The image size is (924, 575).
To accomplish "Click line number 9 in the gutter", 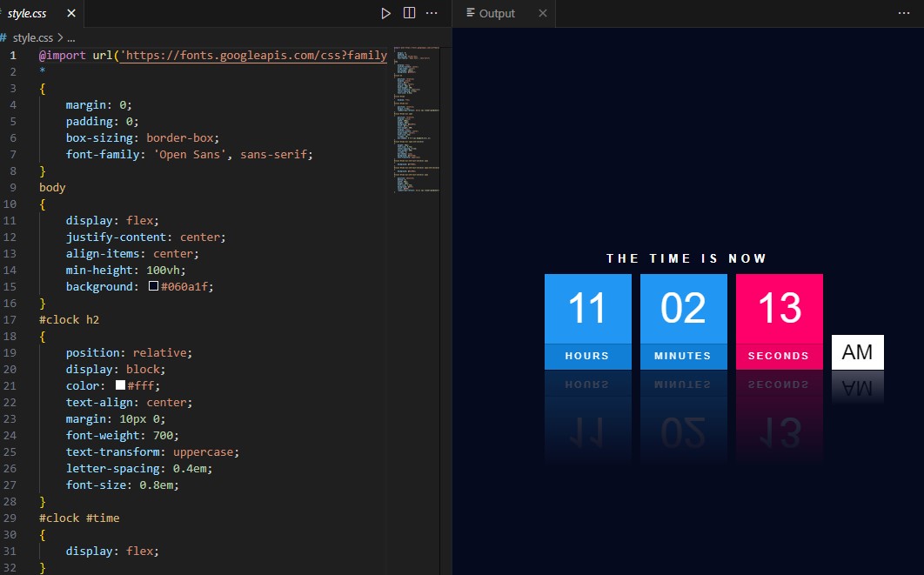I will 13,187.
